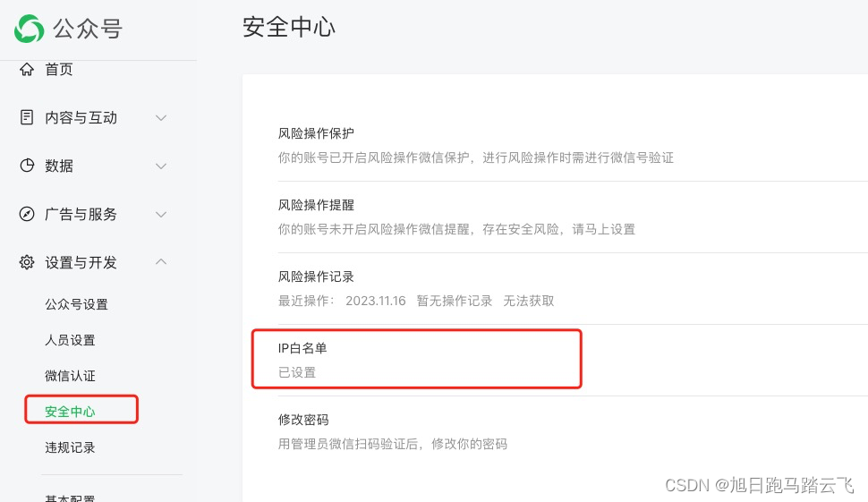Click the home icon beside 首页
Image resolution: width=868 pixels, height=502 pixels.
point(27,69)
